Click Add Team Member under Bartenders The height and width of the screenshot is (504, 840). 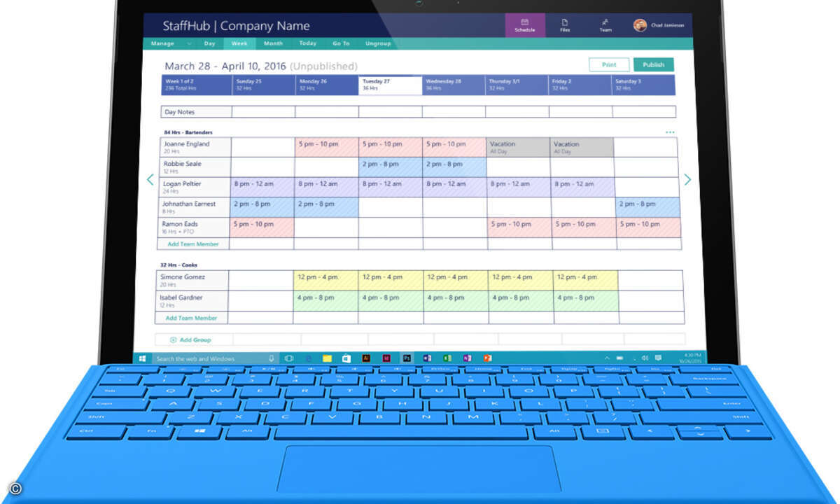[x=193, y=244]
